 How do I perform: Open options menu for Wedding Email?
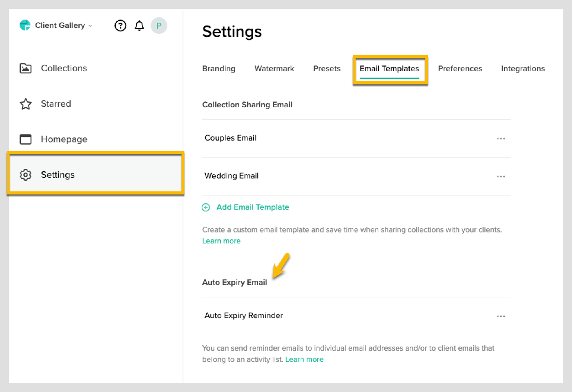(x=501, y=177)
